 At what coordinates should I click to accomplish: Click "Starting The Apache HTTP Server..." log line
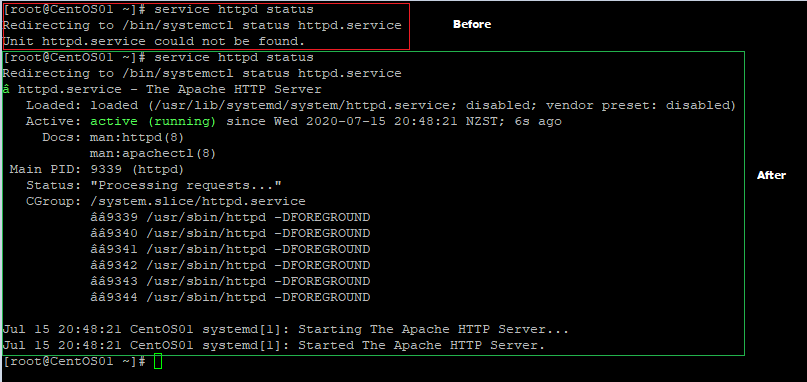point(286,329)
